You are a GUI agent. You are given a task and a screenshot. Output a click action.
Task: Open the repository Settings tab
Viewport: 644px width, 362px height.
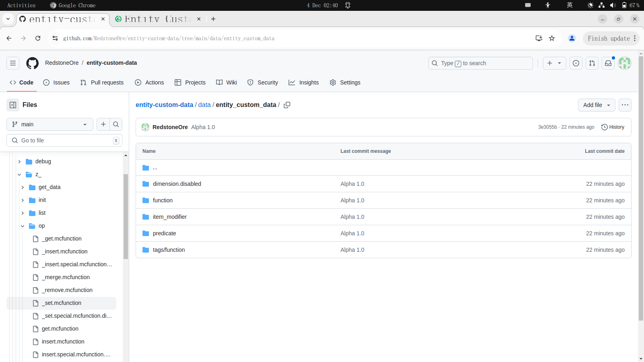point(345,82)
